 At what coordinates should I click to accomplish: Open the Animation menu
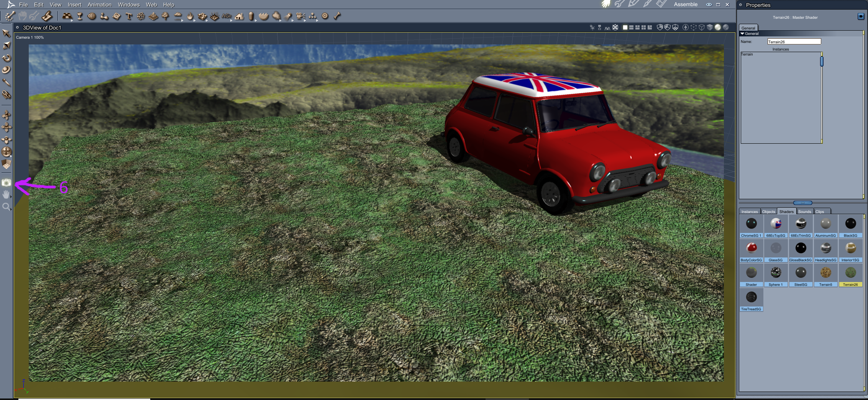tap(100, 5)
